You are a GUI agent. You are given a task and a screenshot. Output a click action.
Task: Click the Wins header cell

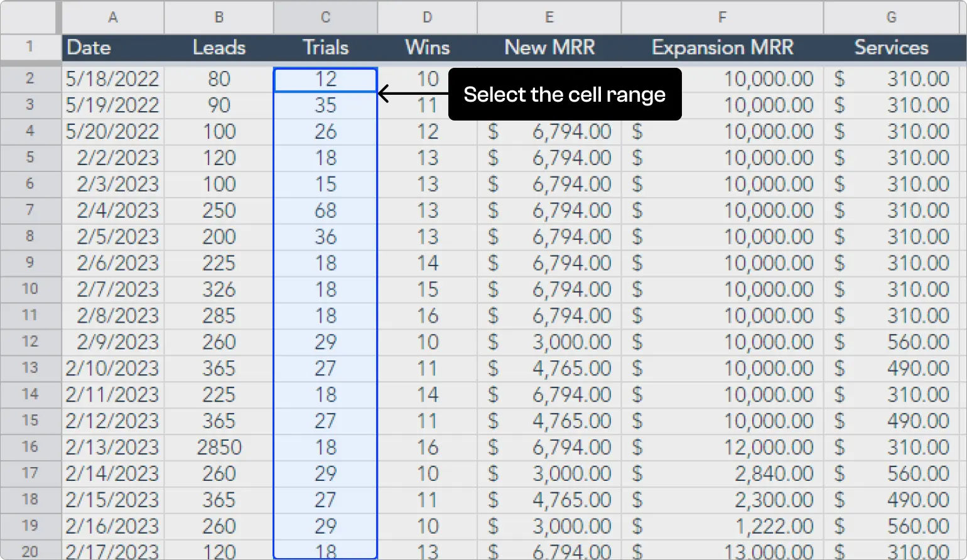coord(427,47)
